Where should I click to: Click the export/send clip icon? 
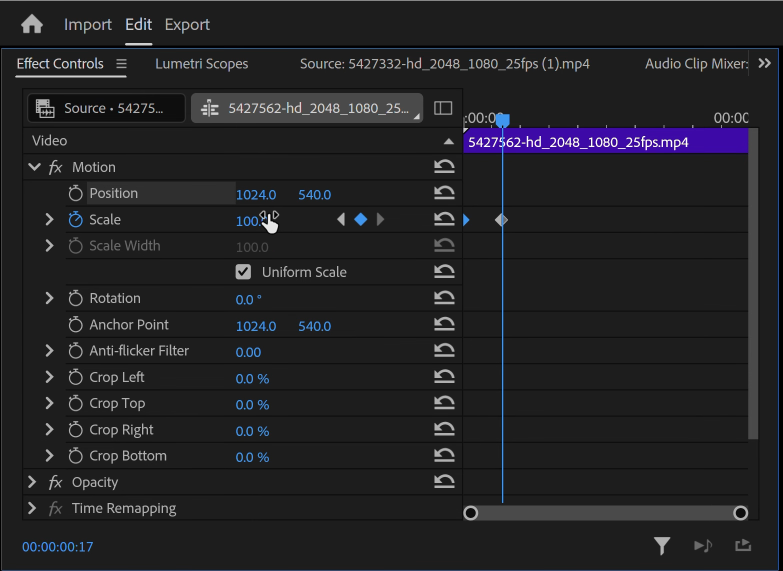(x=743, y=545)
